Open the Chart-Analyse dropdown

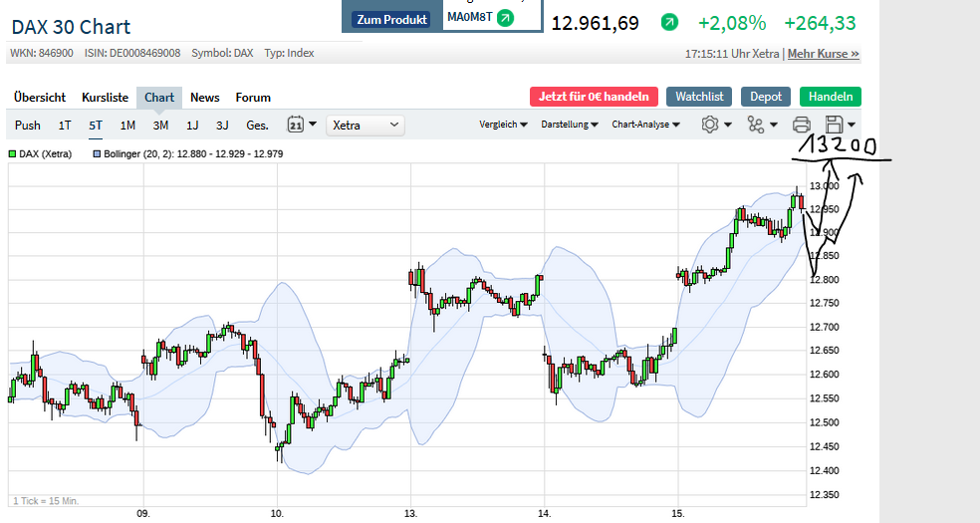(645, 125)
